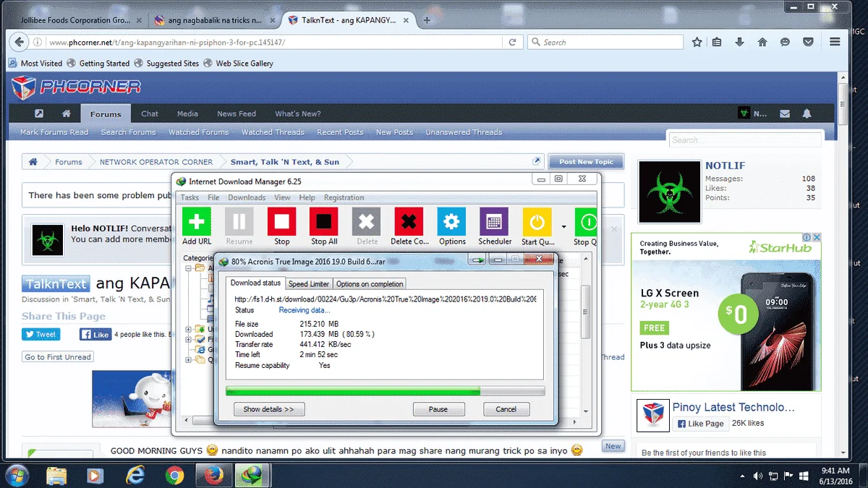Screen dimensions: 868x488
Task: Open the IDM Scheduler icon
Action: (494, 221)
